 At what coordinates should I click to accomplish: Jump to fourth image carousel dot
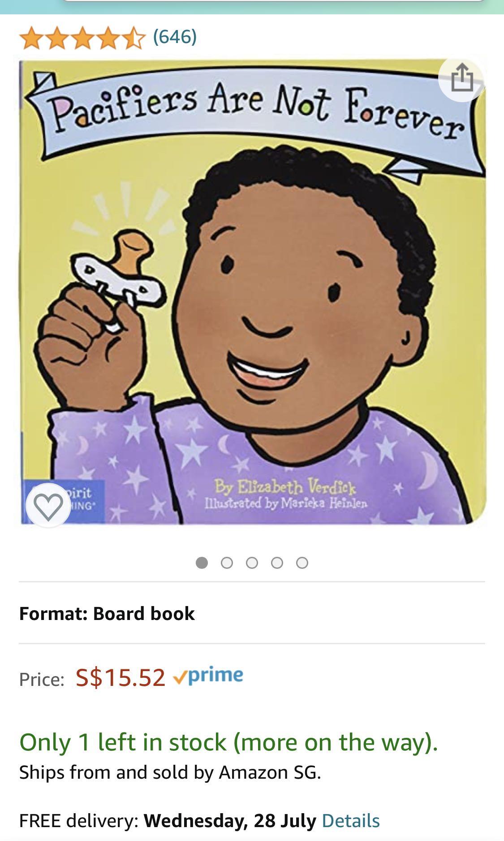click(277, 563)
